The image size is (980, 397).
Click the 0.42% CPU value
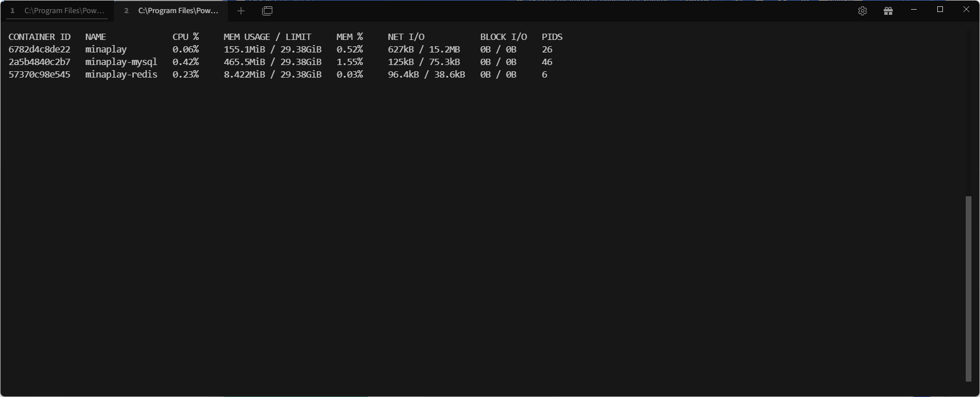pyautogui.click(x=186, y=62)
